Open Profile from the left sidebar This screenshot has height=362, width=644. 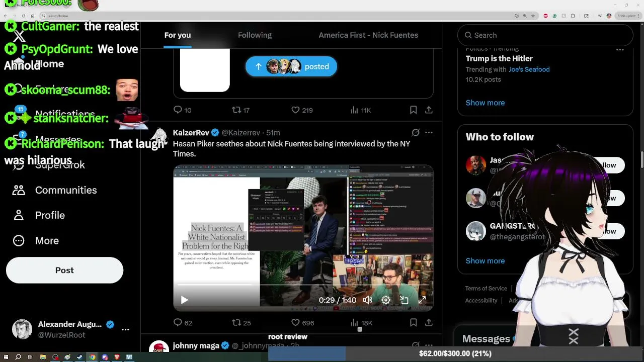click(39, 215)
